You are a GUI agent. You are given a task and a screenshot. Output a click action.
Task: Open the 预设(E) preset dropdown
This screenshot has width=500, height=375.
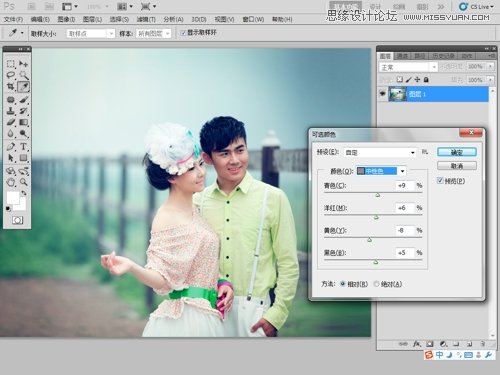[x=380, y=152]
